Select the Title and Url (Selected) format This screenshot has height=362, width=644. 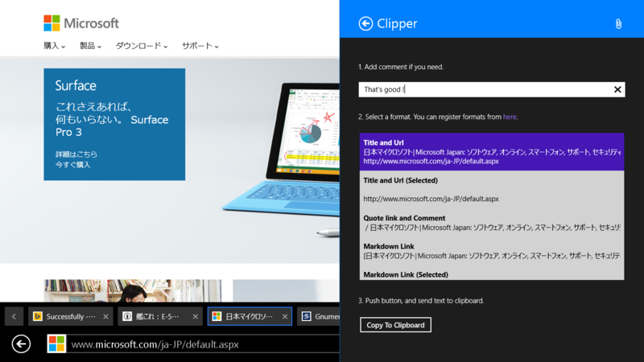(492, 189)
